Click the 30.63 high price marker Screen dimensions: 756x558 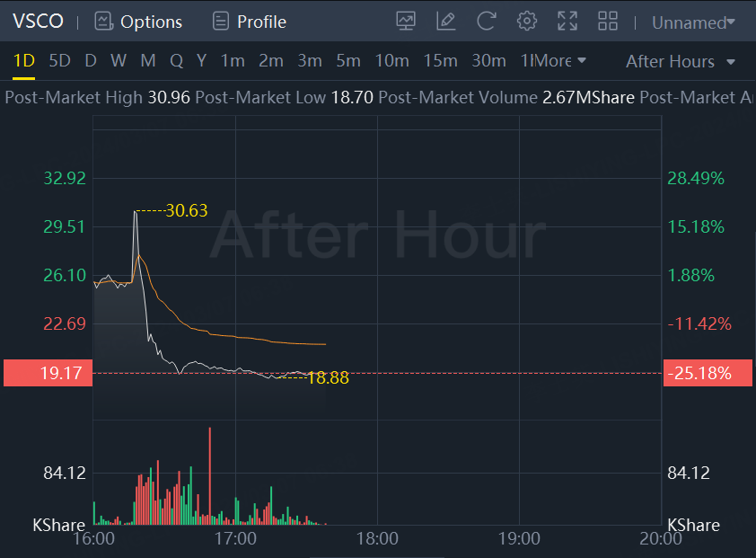tap(186, 210)
